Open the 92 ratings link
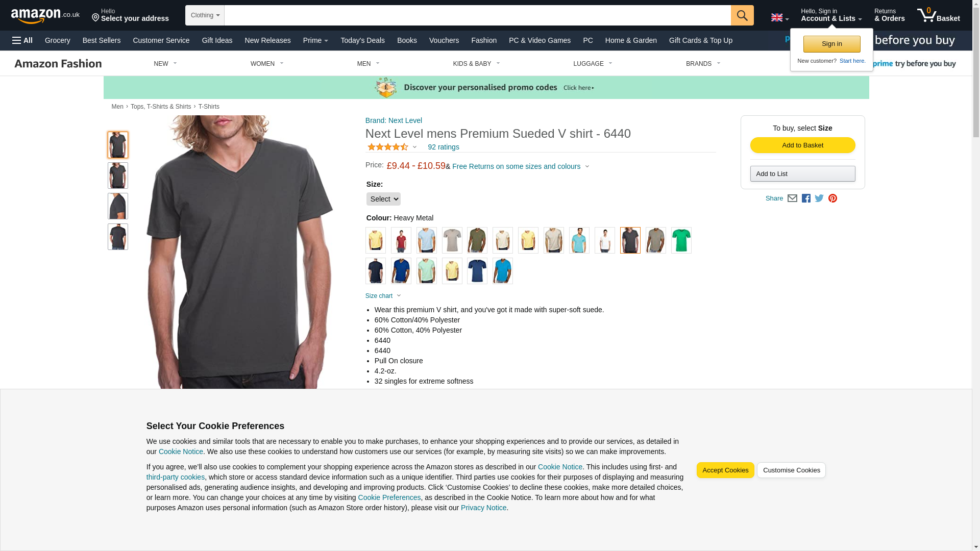 pos(443,147)
